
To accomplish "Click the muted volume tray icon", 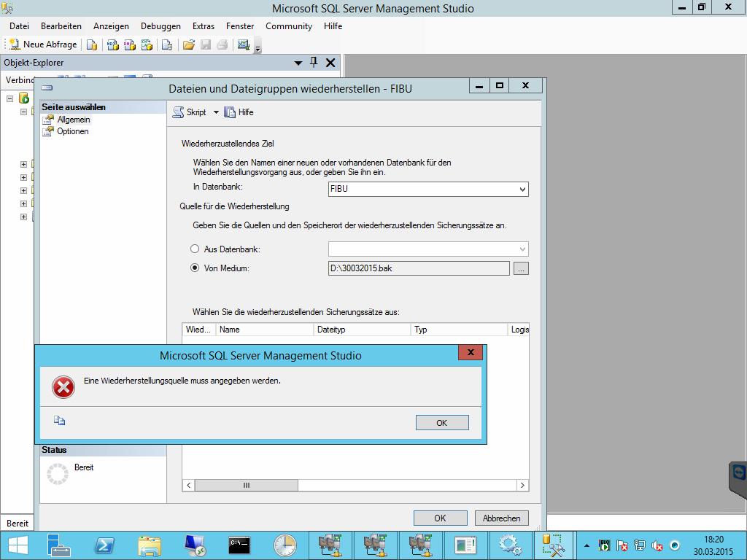I will point(657,545).
